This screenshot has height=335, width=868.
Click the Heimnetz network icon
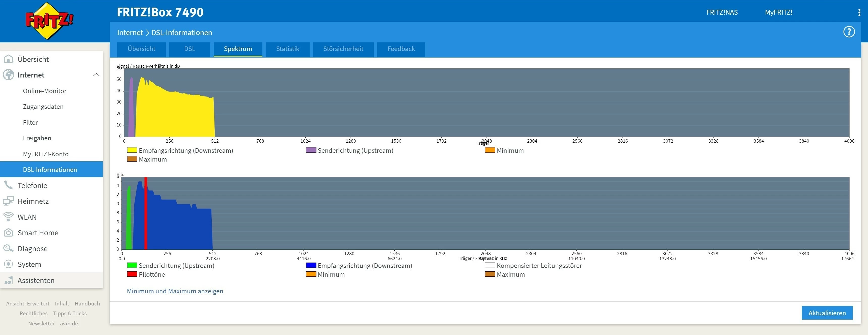point(8,201)
